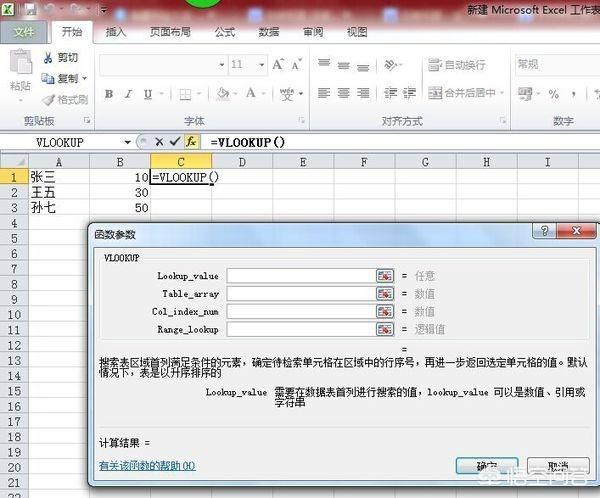600x498 pixels.
Task: Click the formula bar Enter checkmark icon
Action: (175, 142)
